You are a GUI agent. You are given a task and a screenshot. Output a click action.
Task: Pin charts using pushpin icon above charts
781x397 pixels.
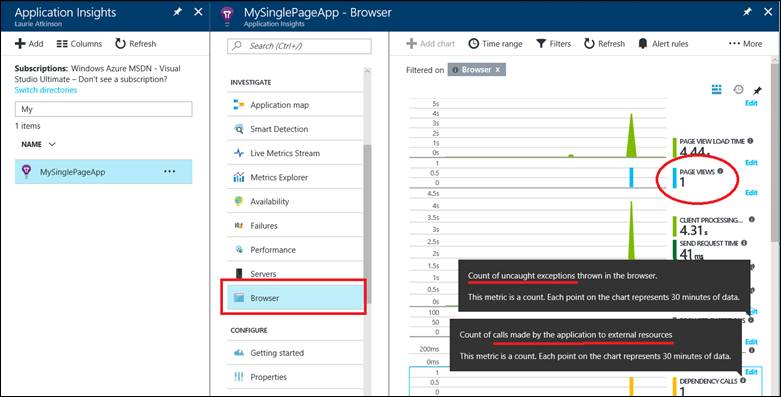point(757,90)
